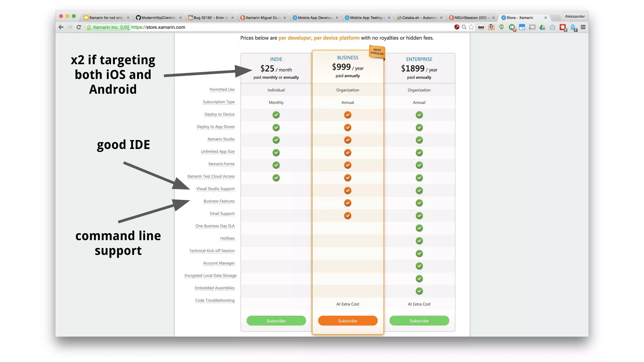Bookmark this page with the star icon
The width and height of the screenshot is (644, 362).
click(471, 27)
